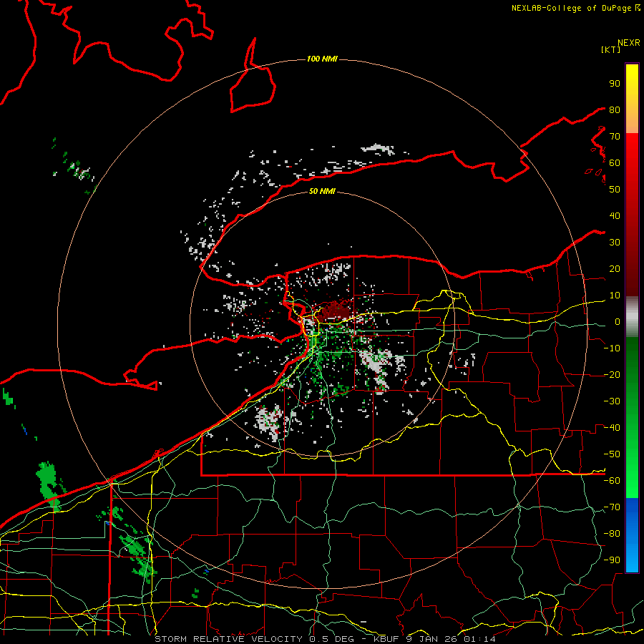Click the "-80" value on the velocity scale
Screen dimensions: 644x644
coord(612,534)
